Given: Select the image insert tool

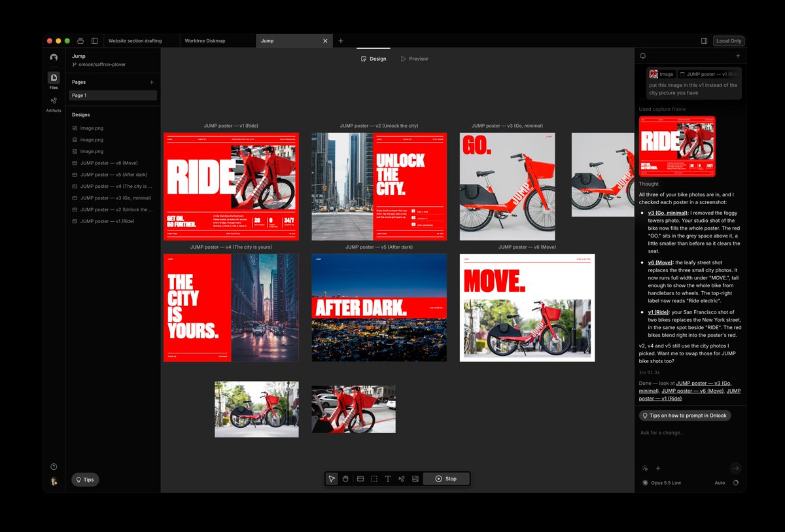Looking at the screenshot, I should pos(415,479).
